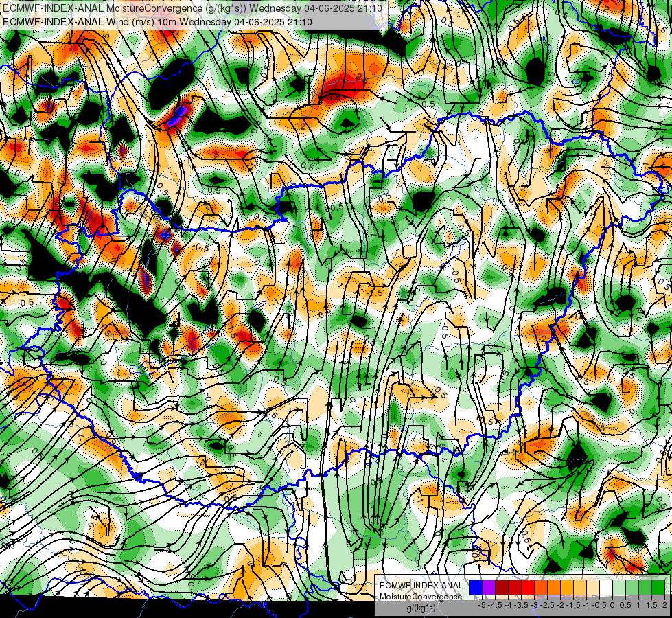The height and width of the screenshot is (618, 672).
Task: Click the legend tick label '-3.5'
Action: pos(522,605)
